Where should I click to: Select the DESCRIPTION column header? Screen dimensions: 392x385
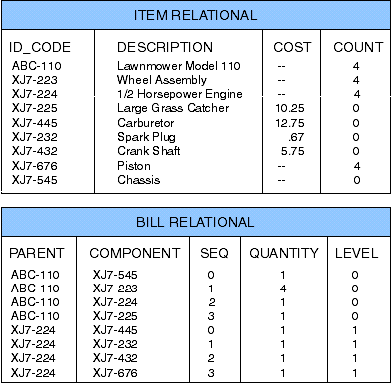coord(165,47)
